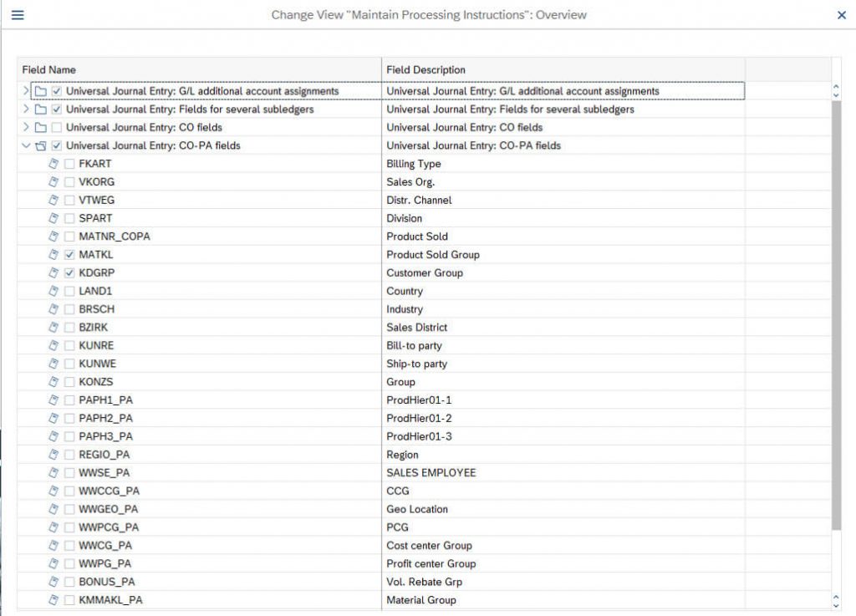The width and height of the screenshot is (856, 616).
Task: Select the Ship-to party description cell
Action: click(x=563, y=364)
